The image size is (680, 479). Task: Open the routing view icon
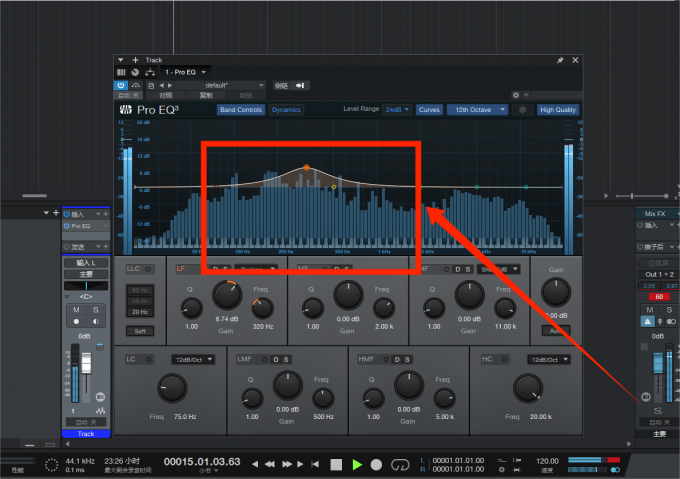pos(150,72)
